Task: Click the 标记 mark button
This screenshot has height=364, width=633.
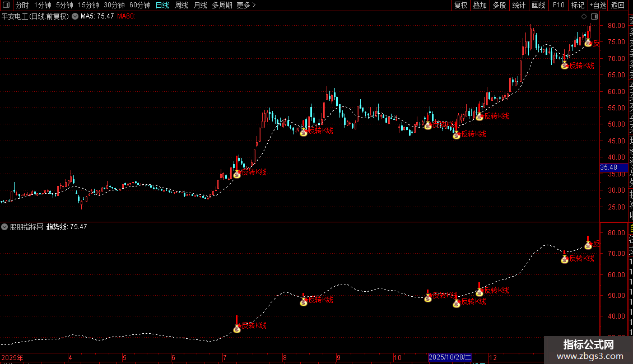Action: [x=578, y=5]
